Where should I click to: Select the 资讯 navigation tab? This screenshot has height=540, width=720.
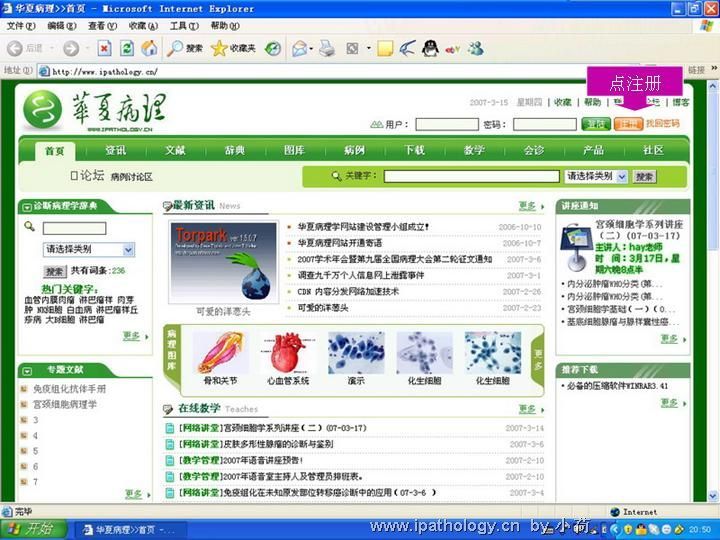point(115,150)
